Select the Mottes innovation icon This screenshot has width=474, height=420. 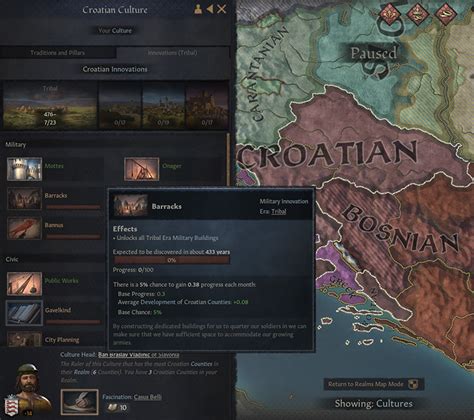tap(24, 169)
